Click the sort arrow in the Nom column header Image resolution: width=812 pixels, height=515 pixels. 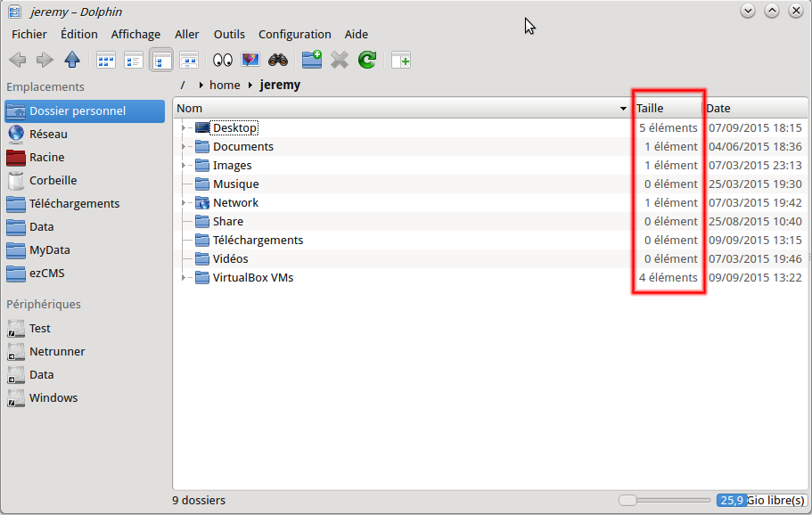623,109
